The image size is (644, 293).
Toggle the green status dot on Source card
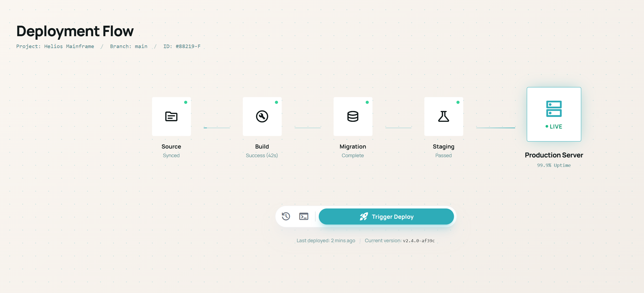[186, 102]
